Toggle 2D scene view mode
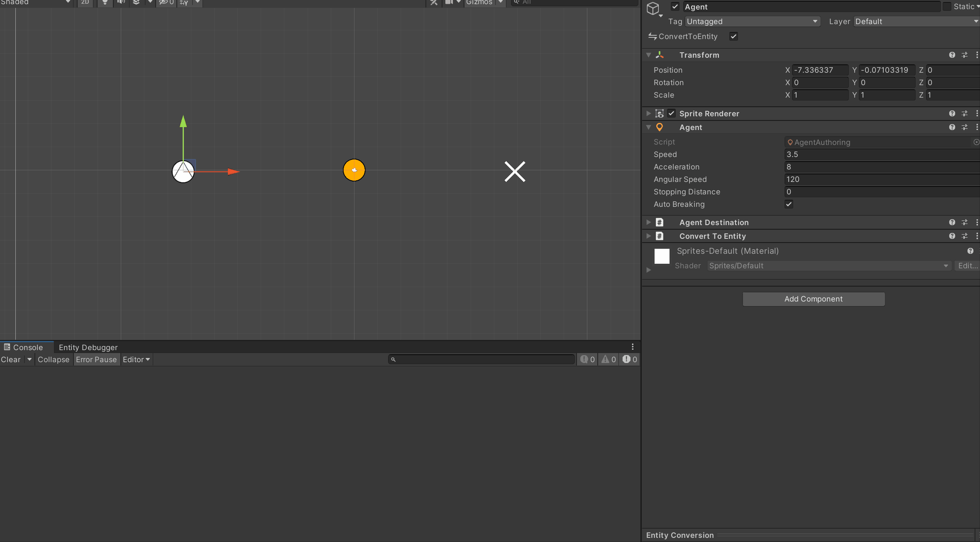This screenshot has height=542, width=980. pyautogui.click(x=85, y=2)
